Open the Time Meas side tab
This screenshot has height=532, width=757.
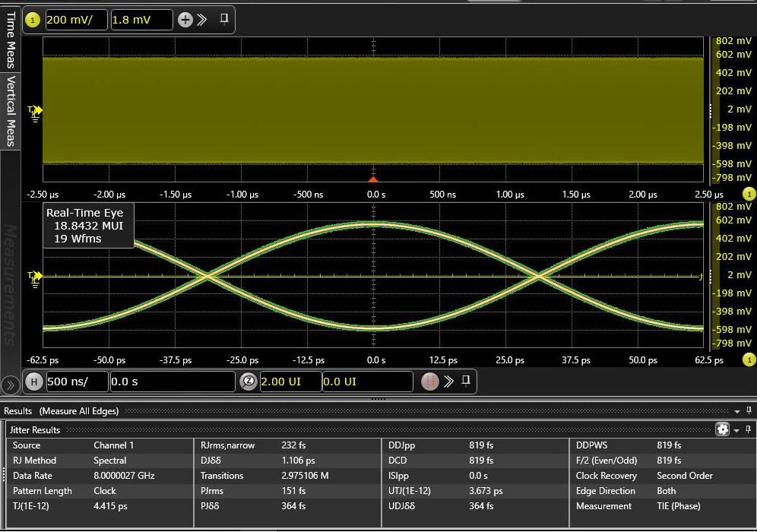coord(11,38)
